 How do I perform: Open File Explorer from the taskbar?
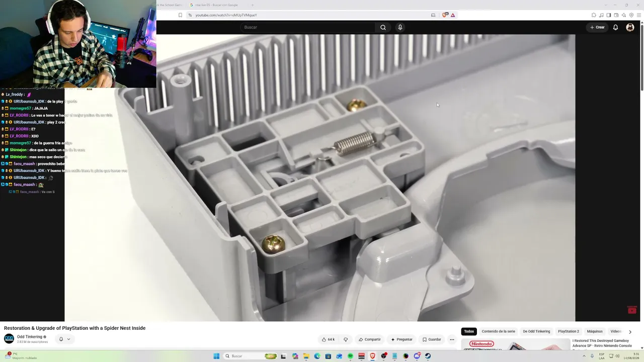306,356
